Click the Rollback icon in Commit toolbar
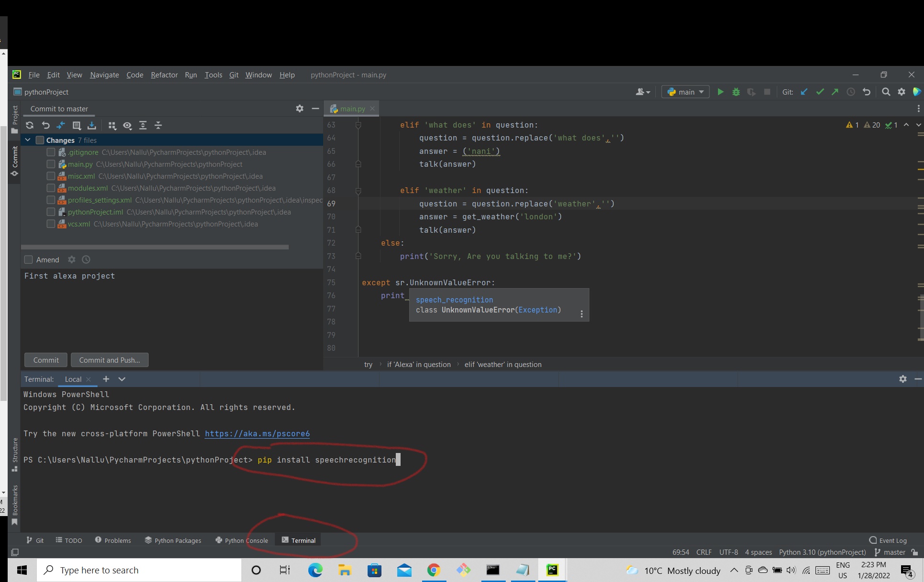Viewport: 924px width, 582px height. 45,125
